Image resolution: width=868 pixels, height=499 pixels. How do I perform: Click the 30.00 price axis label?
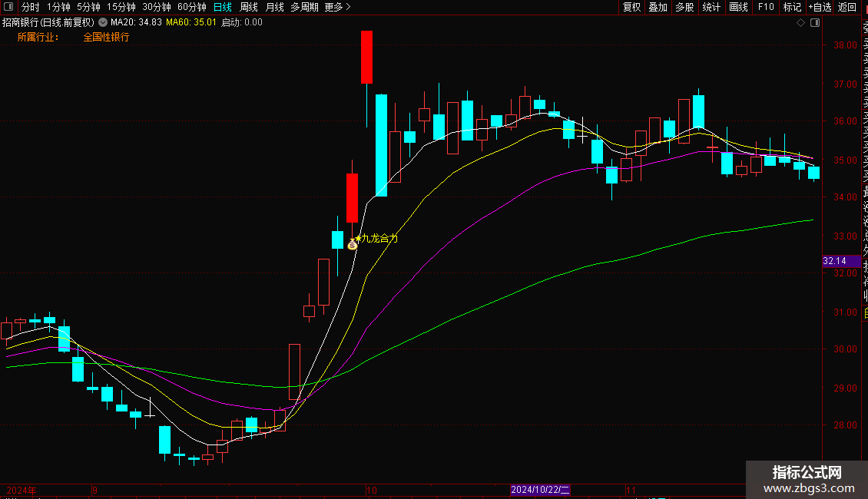point(845,349)
